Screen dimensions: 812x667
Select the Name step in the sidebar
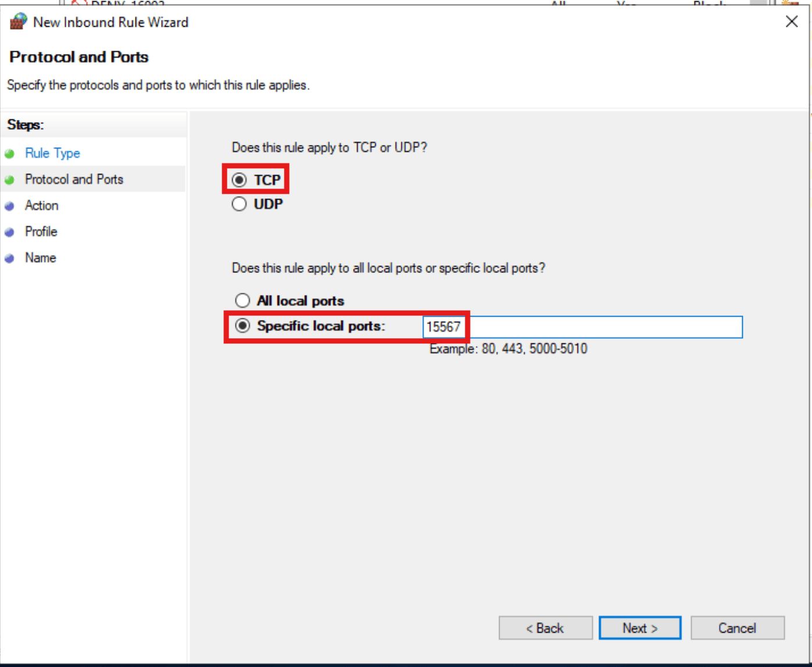(x=40, y=258)
